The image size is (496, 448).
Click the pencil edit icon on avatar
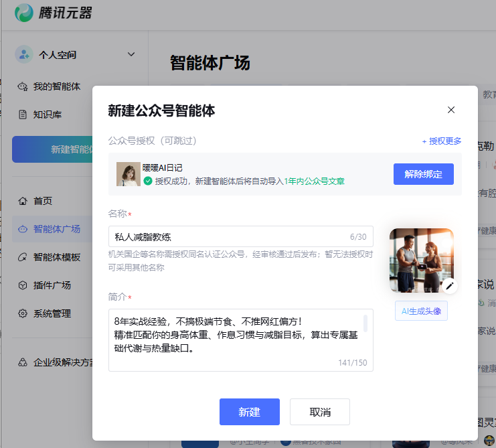450,286
